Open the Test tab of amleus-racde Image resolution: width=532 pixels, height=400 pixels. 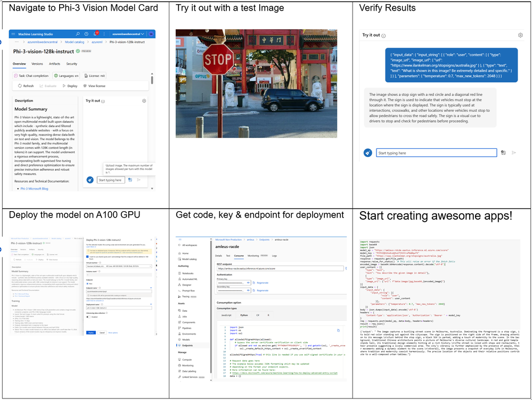click(x=228, y=256)
